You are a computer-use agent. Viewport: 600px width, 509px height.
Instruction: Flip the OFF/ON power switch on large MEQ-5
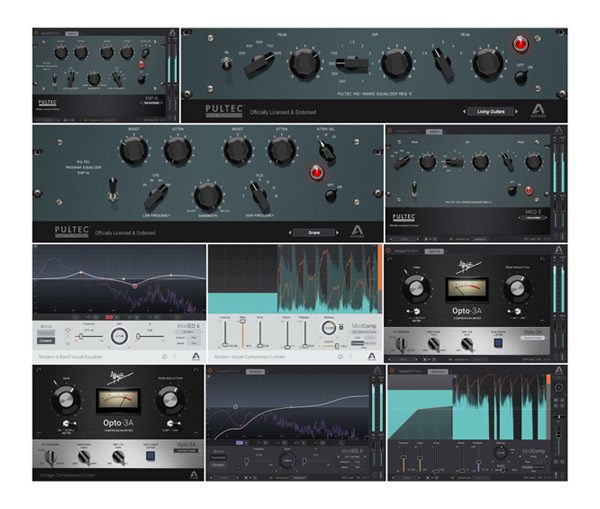[521, 77]
